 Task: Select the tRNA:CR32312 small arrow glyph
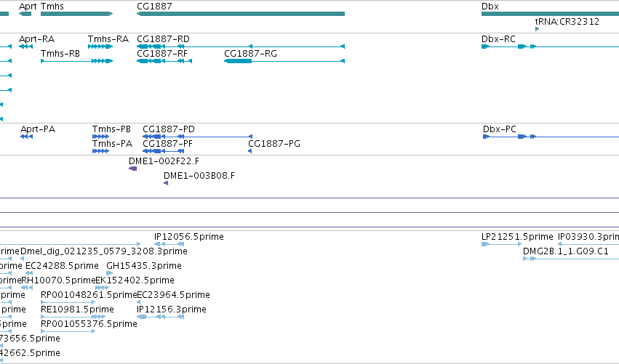click(x=537, y=29)
